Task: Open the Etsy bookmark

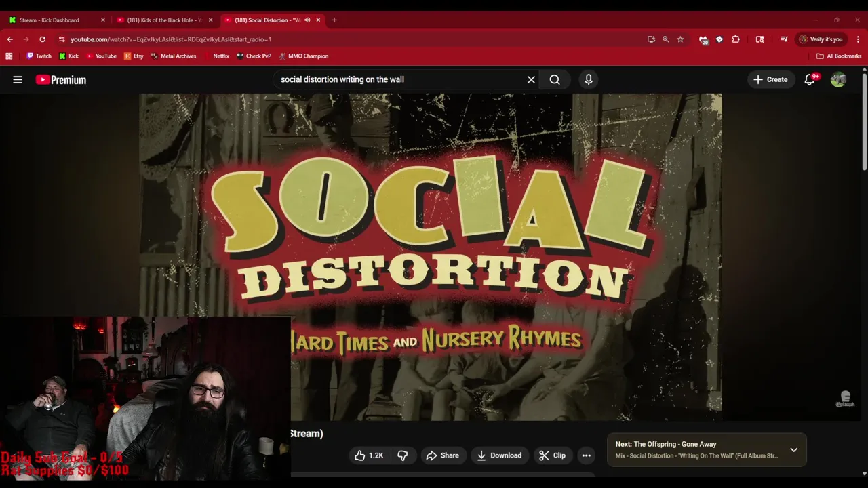Action: 134,56
